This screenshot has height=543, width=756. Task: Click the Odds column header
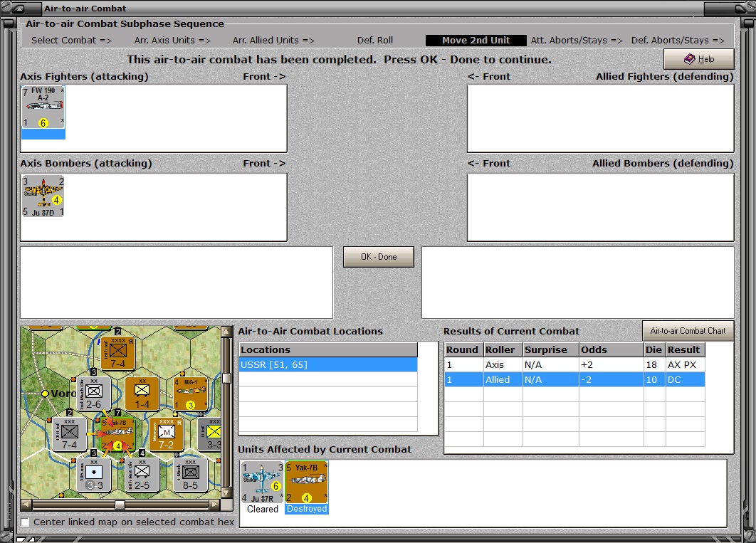point(611,350)
